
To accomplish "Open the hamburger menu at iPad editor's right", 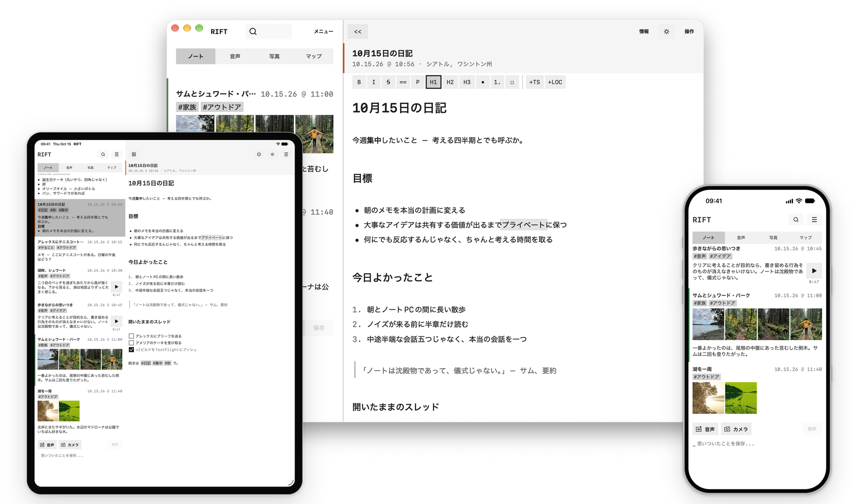I will point(286,154).
